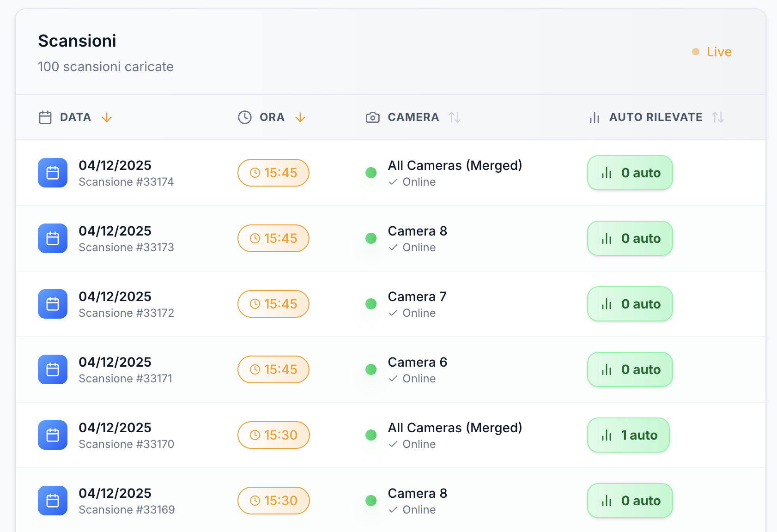Screen dimensions: 777x532
Task: Click the descending sort arrow on DATA column
Action: pos(107,118)
